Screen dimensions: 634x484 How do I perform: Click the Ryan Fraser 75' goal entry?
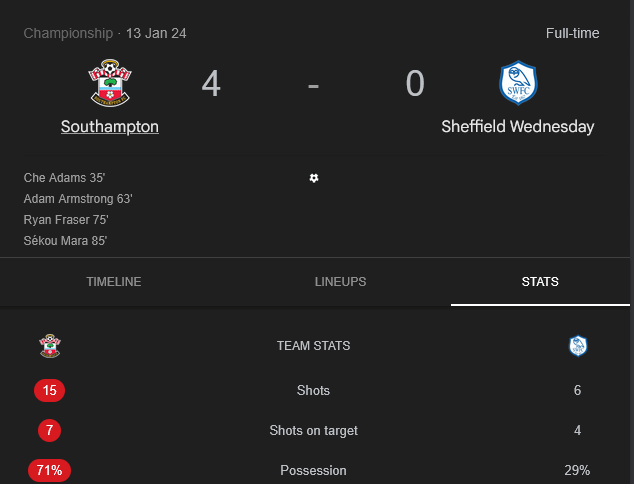click(66, 220)
